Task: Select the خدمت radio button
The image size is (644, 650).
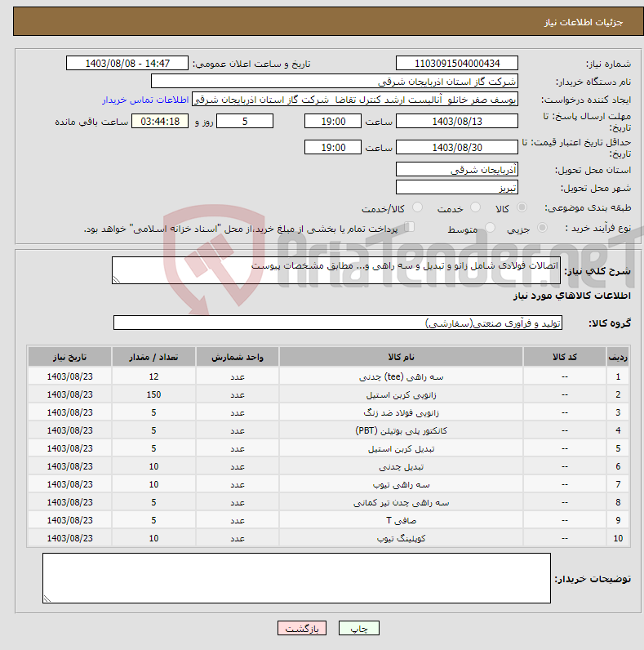Action: tap(475, 207)
